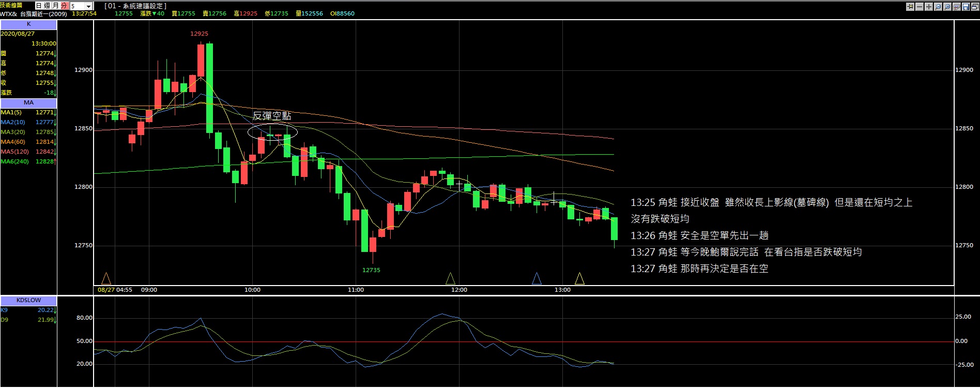980x388 pixels.
Task: Click the 08/27 04:55 time axis label
Action: [115, 290]
